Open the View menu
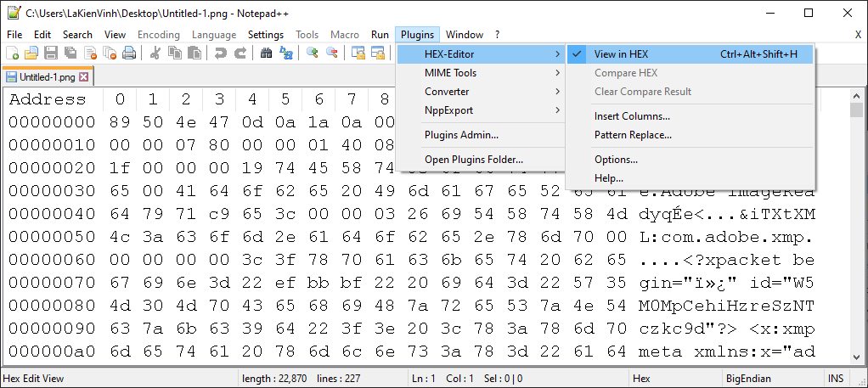 click(x=116, y=34)
